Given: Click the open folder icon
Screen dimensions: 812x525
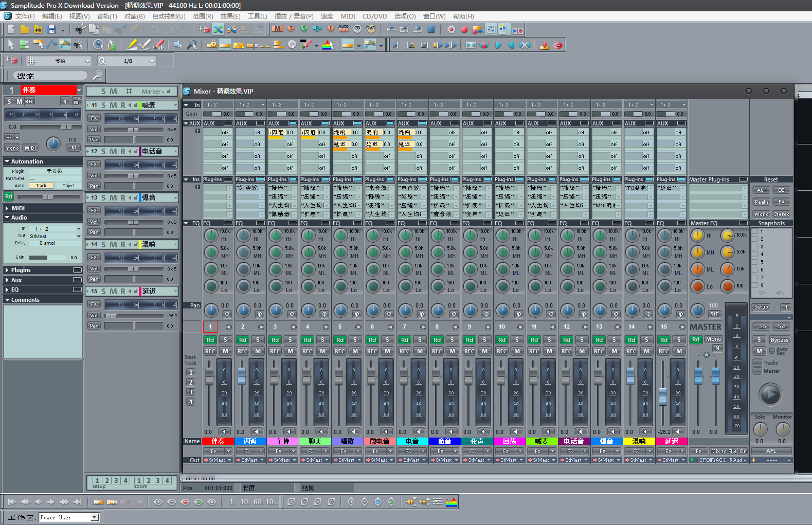Looking at the screenshot, I should [x=24, y=29].
